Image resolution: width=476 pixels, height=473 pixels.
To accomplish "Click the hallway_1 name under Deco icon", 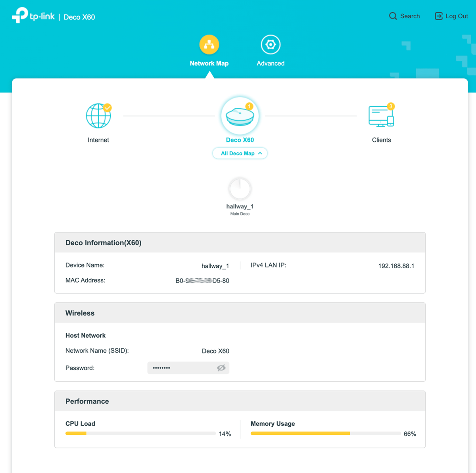I will coord(240,206).
